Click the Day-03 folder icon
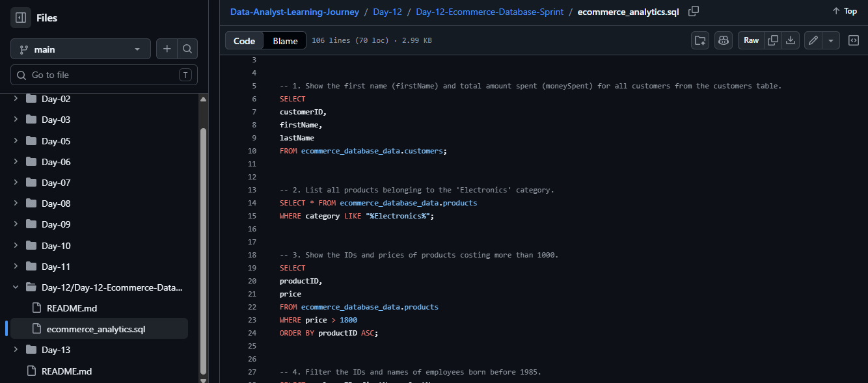Screen dimensions: 868x383 [x=31, y=120]
